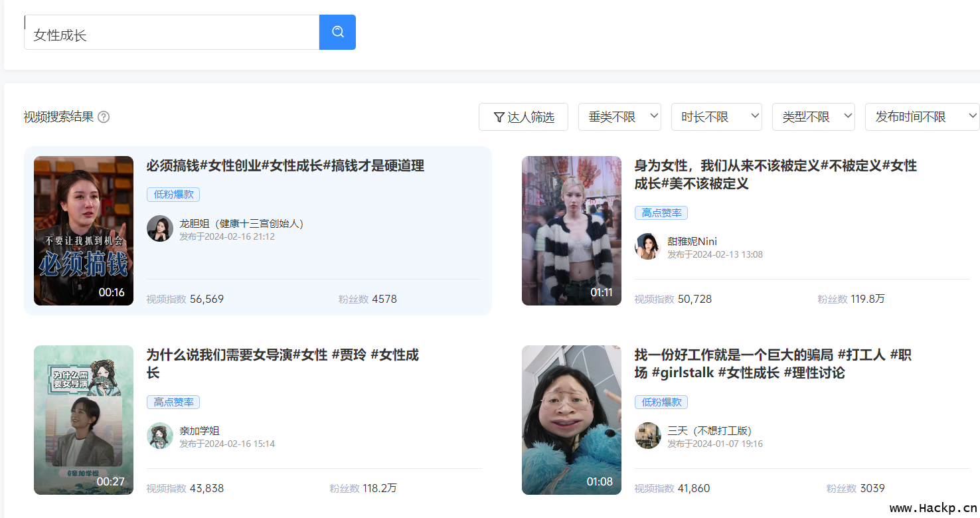Open video title 必须搞钱#女性创业
Screen dimensions: 980x518
point(285,166)
